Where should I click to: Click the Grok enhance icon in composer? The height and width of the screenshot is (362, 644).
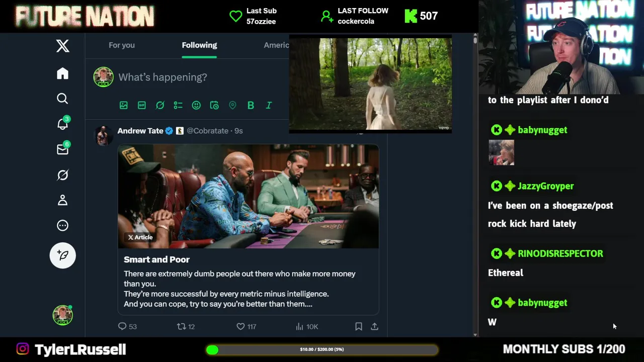[x=160, y=105]
